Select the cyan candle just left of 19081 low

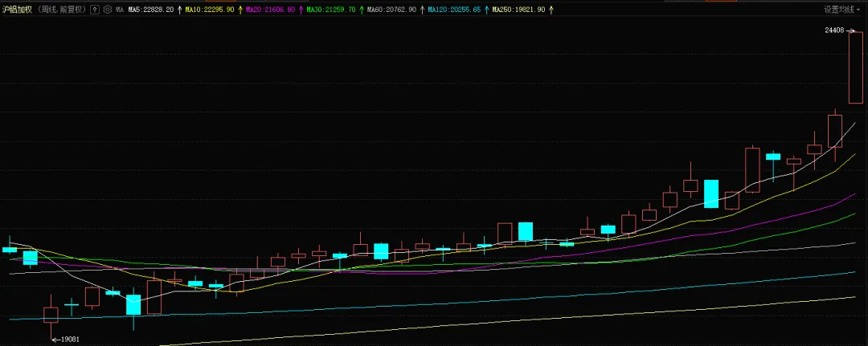[x=31, y=258]
